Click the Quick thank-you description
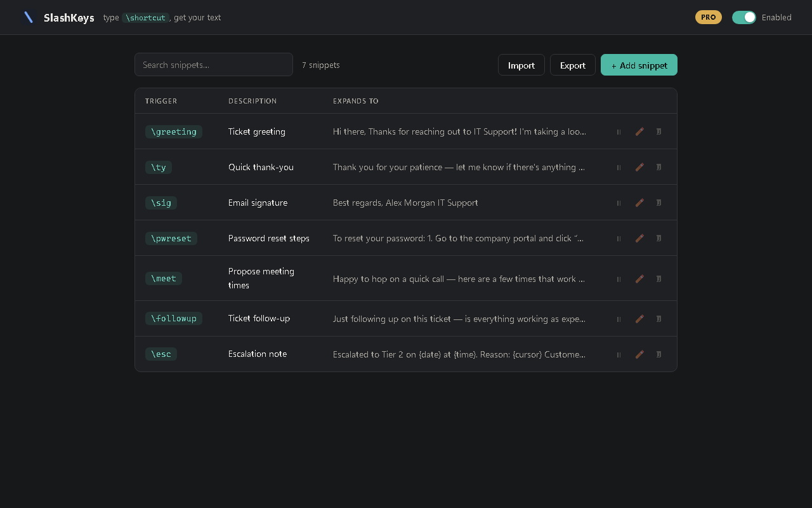The image size is (812, 508). [261, 167]
